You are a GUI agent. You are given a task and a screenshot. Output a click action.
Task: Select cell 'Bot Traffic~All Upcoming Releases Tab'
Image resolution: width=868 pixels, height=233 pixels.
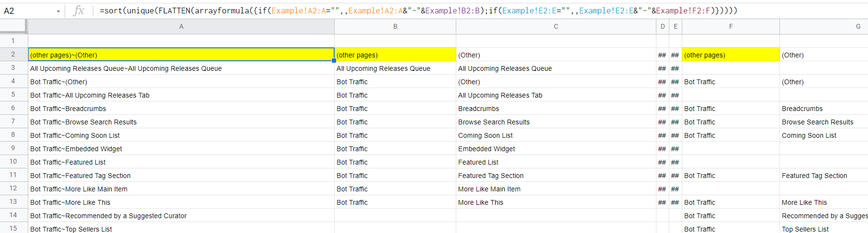click(x=181, y=95)
